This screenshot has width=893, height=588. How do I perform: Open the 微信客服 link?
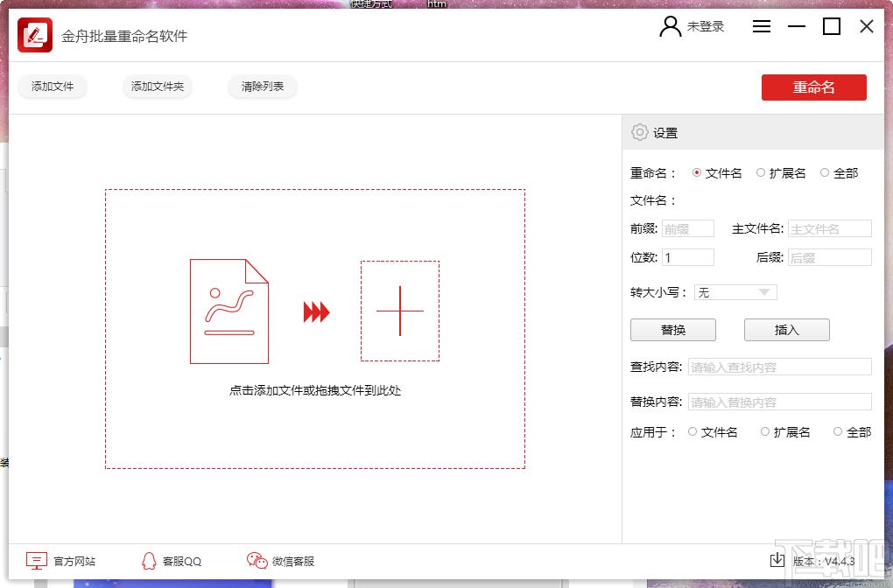[293, 561]
